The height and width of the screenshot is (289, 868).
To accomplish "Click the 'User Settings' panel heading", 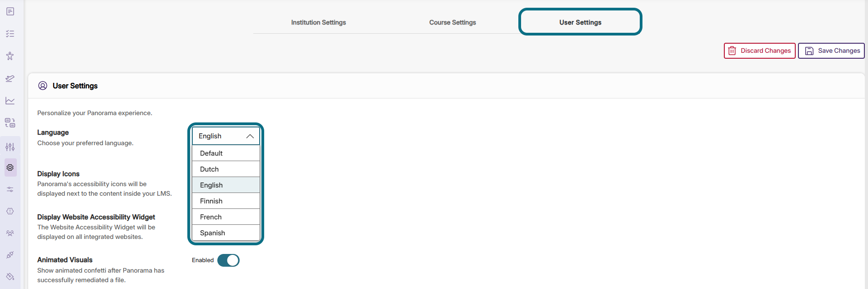I will pos(75,86).
